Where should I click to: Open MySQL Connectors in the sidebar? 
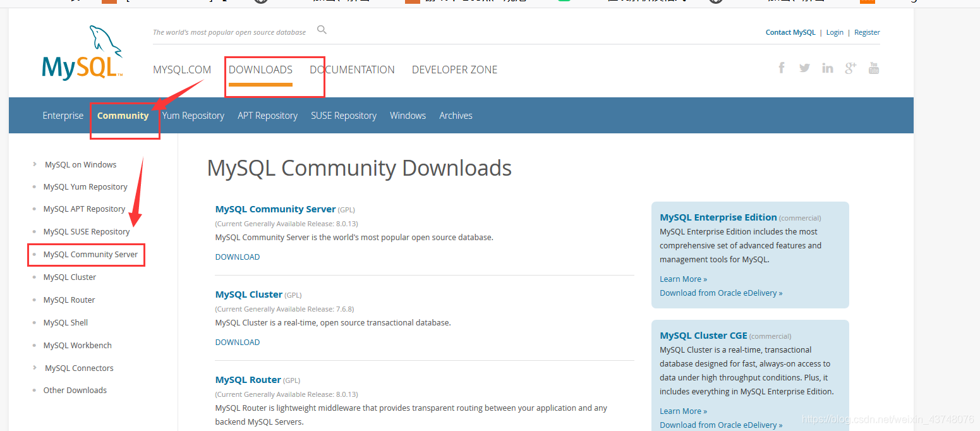coord(79,368)
